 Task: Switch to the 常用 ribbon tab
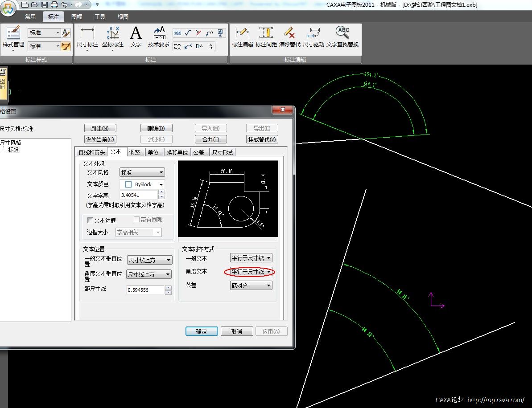click(x=30, y=16)
